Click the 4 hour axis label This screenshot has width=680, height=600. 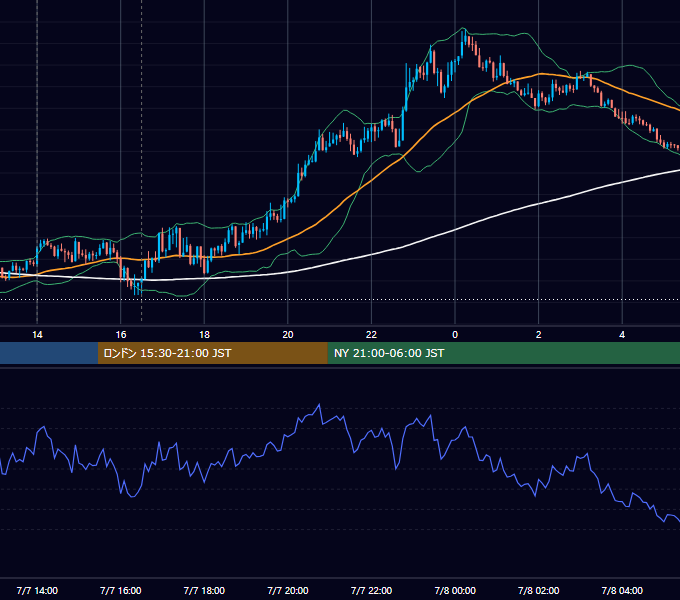(622, 335)
